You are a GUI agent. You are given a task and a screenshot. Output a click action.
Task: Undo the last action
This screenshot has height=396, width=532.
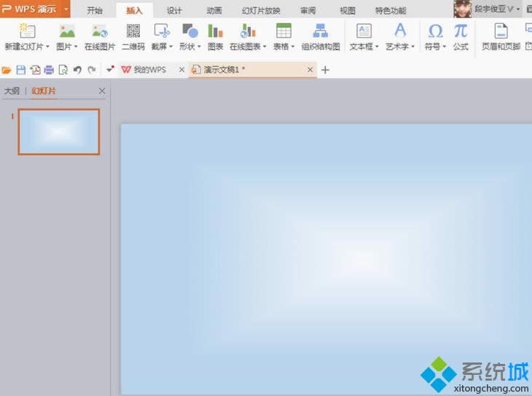(x=77, y=70)
